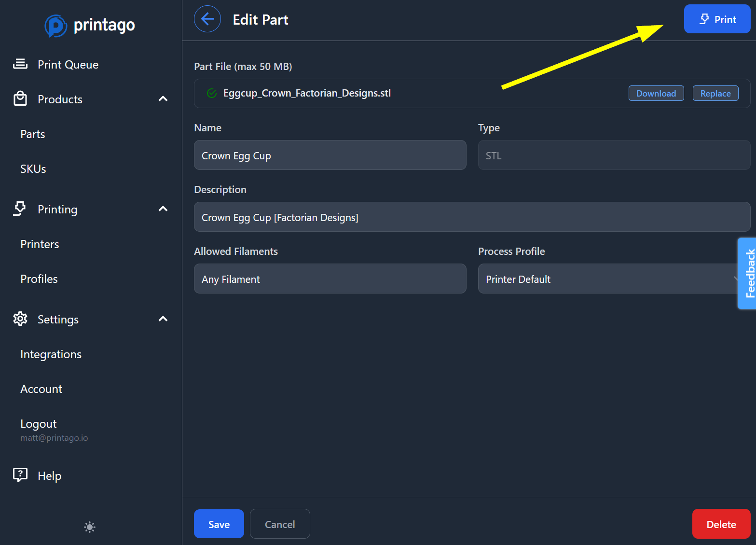Open Help from sidebar
Image resolution: width=756 pixels, height=545 pixels.
click(50, 476)
